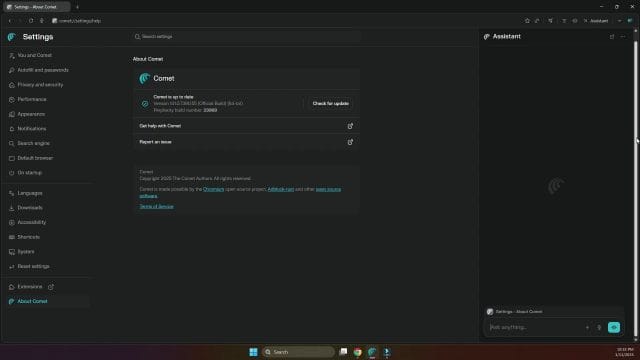This screenshot has height=360, width=640.
Task: Click the plus attach icon in the Assistant input
Action: pyautogui.click(x=587, y=327)
